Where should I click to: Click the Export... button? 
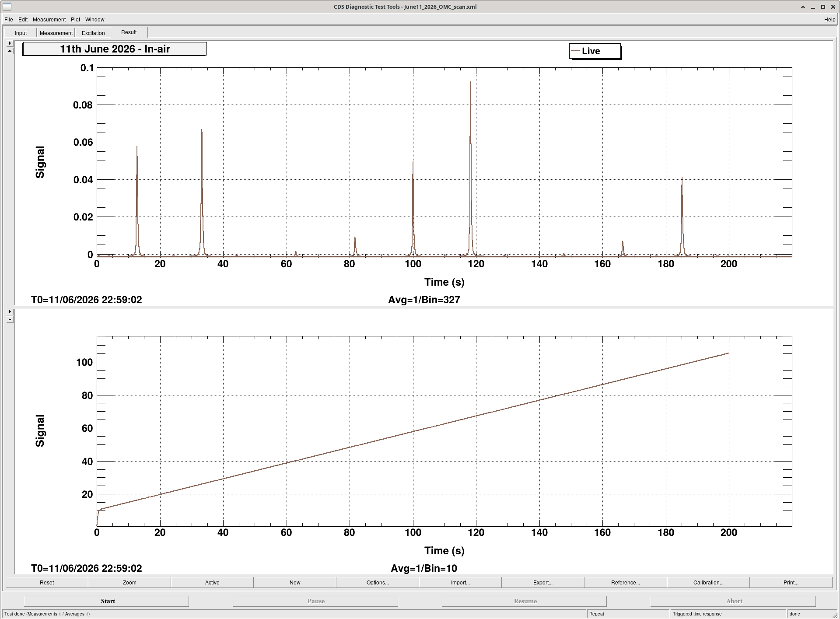click(x=543, y=582)
